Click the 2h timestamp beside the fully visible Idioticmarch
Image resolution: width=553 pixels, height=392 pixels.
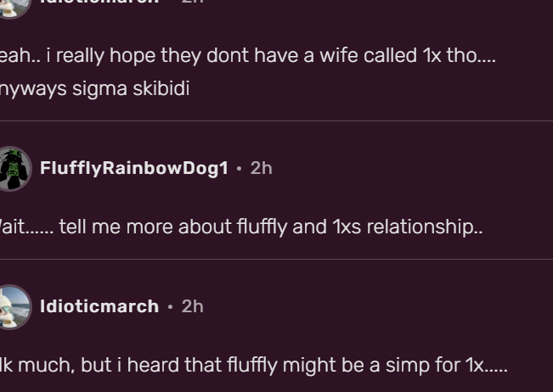[x=192, y=306]
